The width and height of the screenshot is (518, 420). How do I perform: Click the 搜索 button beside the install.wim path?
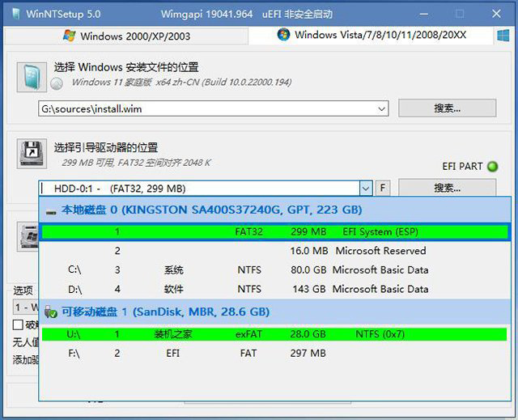[x=448, y=108]
